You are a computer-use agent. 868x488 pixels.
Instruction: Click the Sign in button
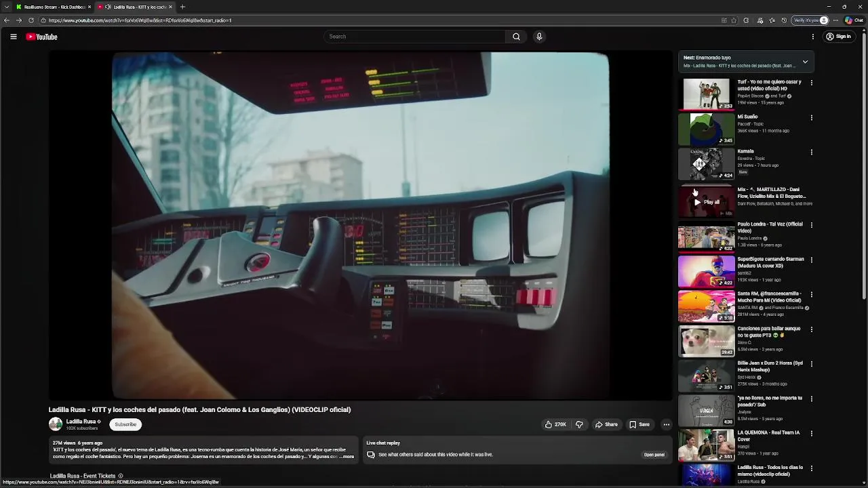pos(839,37)
